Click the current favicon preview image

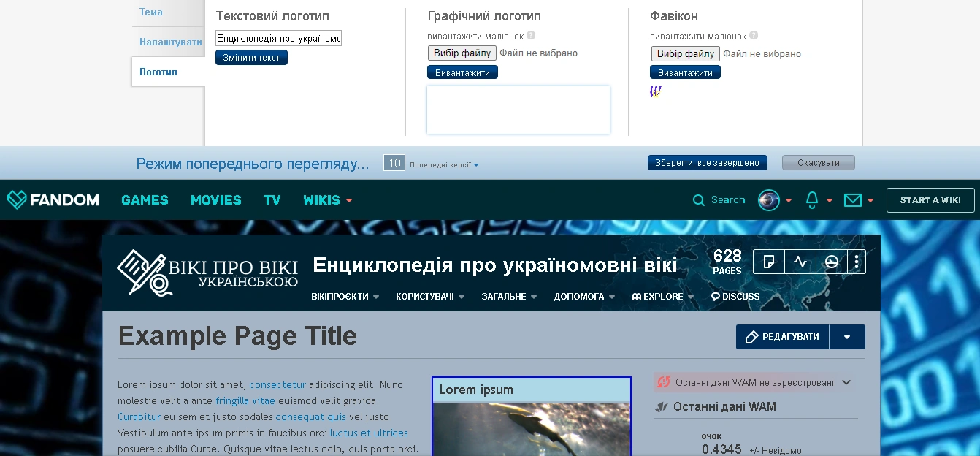(656, 91)
